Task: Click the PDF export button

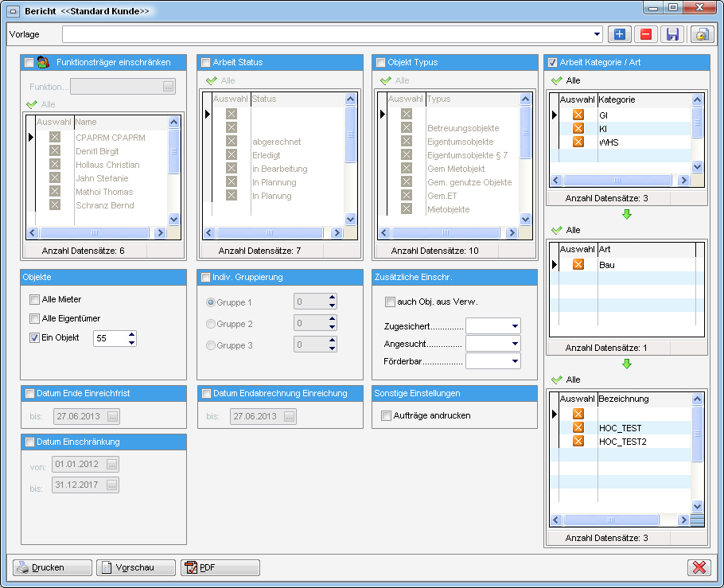Action: tap(220, 567)
